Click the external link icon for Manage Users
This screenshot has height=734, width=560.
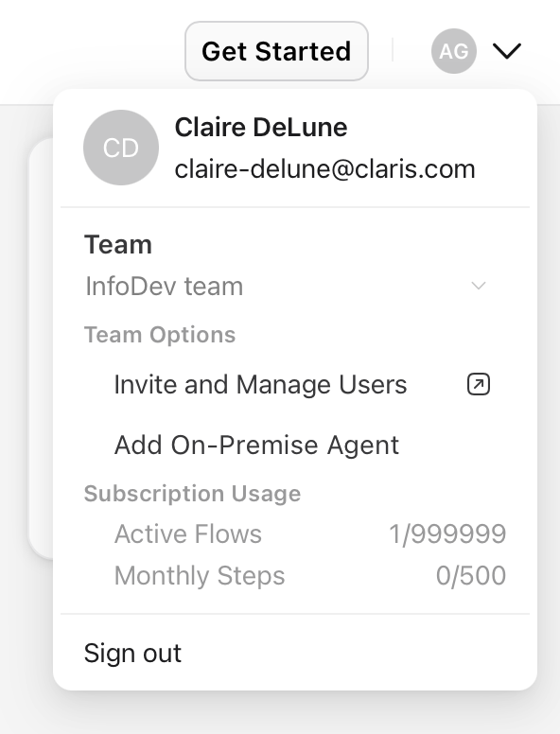479,385
